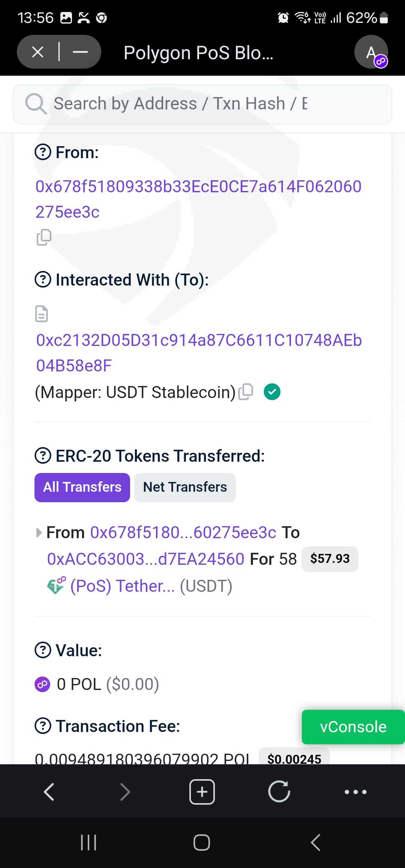
Task: Expand the token transfer row triangle
Action: pos(39,533)
